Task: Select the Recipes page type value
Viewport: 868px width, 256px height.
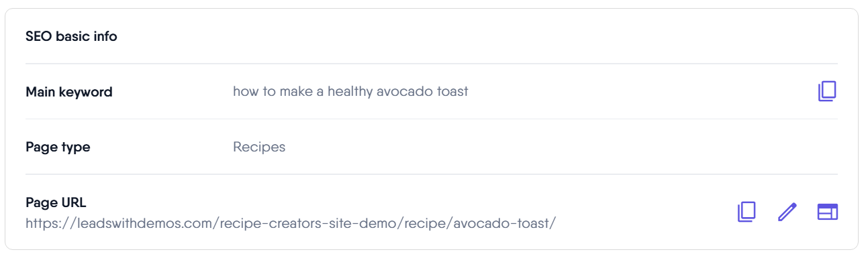Action: coord(259,147)
